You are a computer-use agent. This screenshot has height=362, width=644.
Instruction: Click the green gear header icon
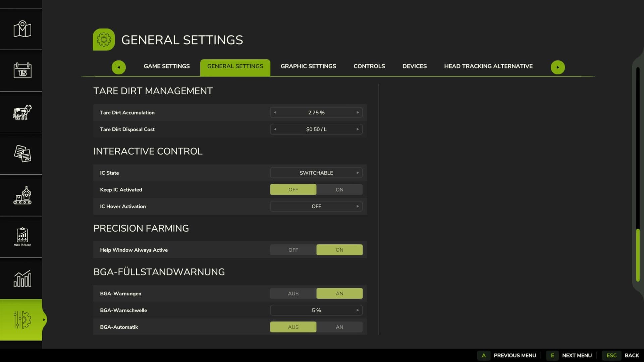[104, 40]
